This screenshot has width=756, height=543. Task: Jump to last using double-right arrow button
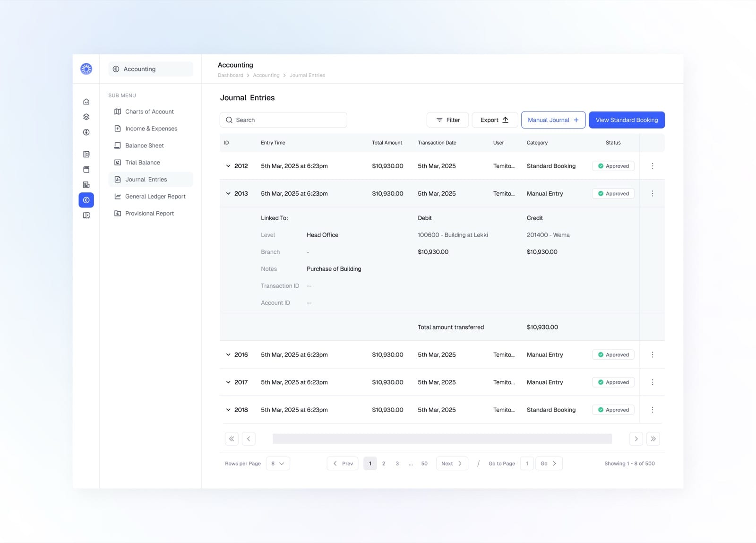click(x=653, y=439)
